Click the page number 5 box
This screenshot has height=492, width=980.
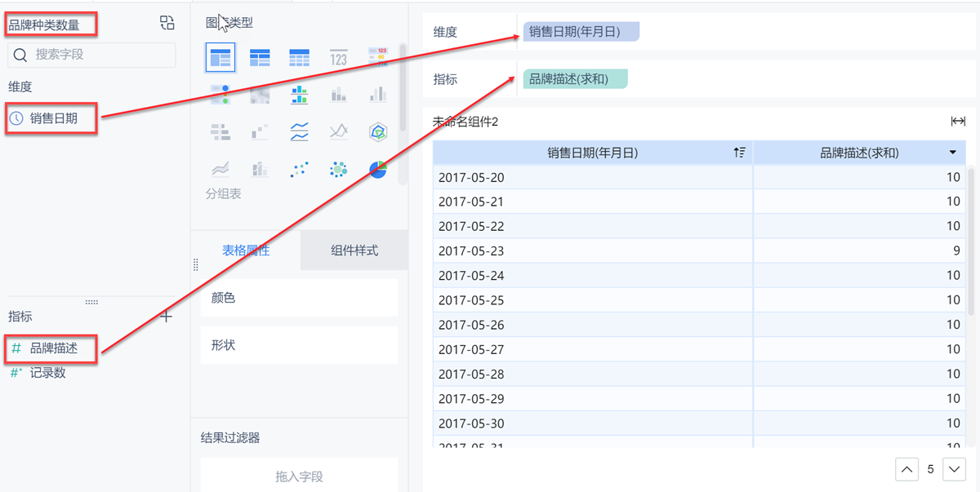point(931,470)
